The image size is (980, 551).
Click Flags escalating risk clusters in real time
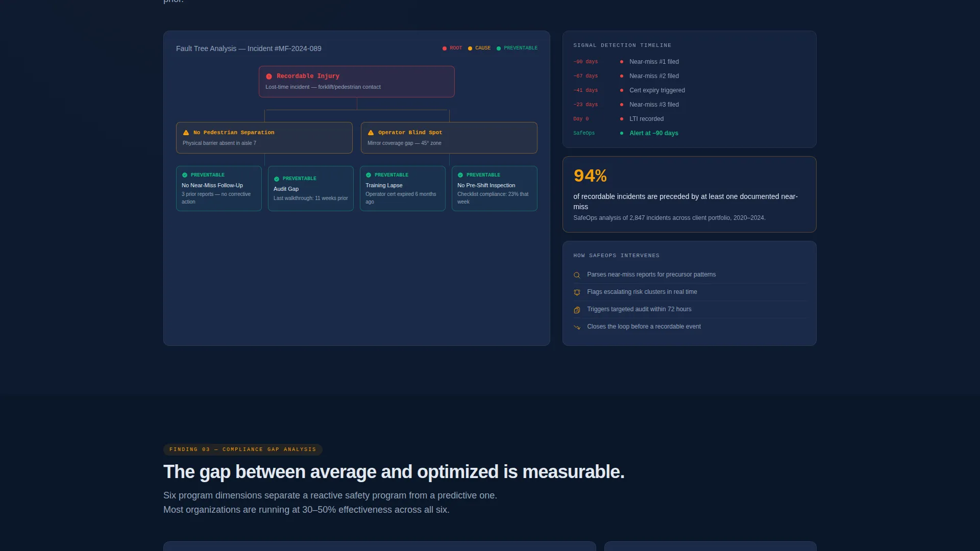[642, 292]
